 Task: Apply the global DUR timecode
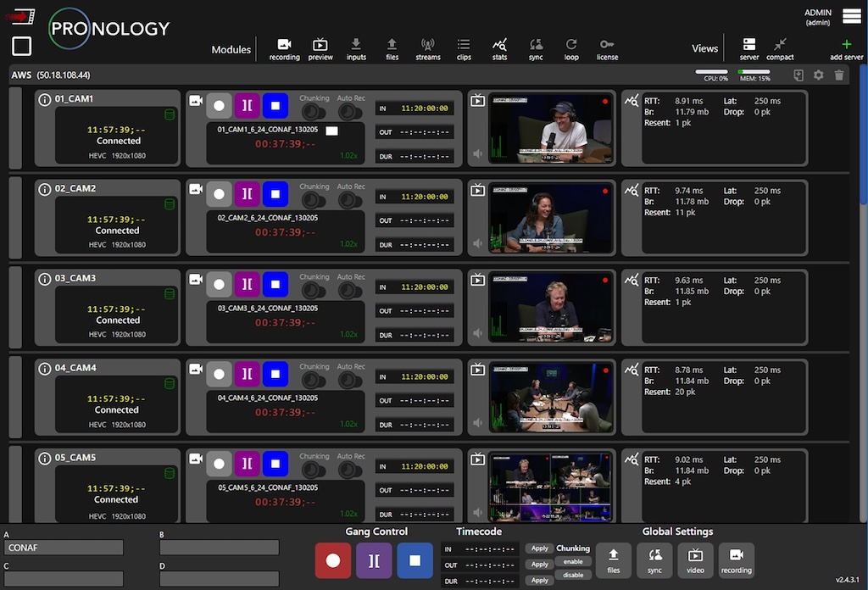point(539,581)
